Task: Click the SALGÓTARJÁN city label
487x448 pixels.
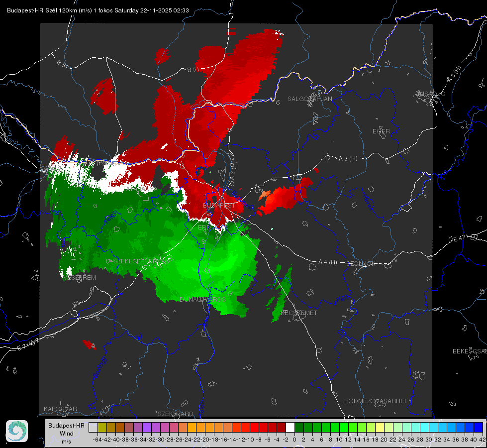Action: tap(309, 99)
